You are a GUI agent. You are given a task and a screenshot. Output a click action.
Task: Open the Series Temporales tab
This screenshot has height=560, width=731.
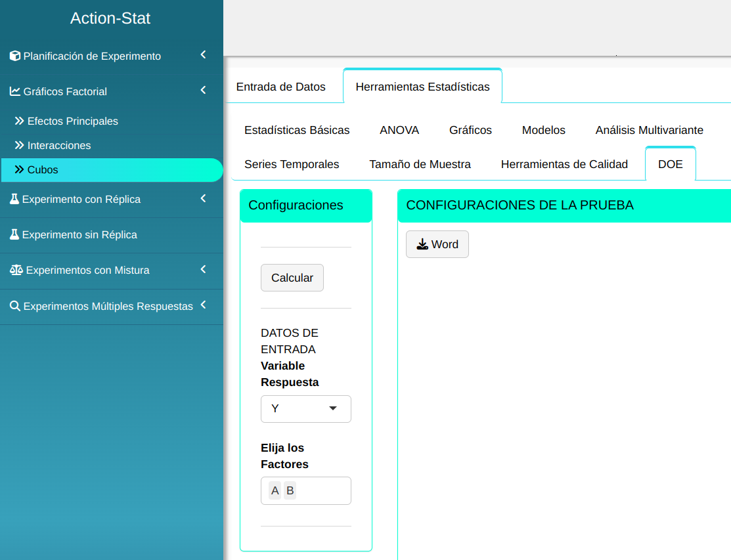[x=292, y=164]
